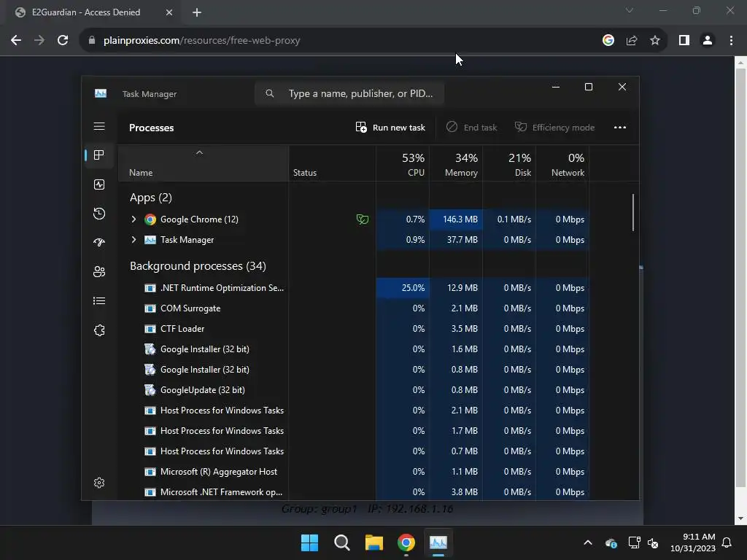This screenshot has width=747, height=560.
Task: Click Chrome icon in the taskbar
Action: tap(406, 542)
